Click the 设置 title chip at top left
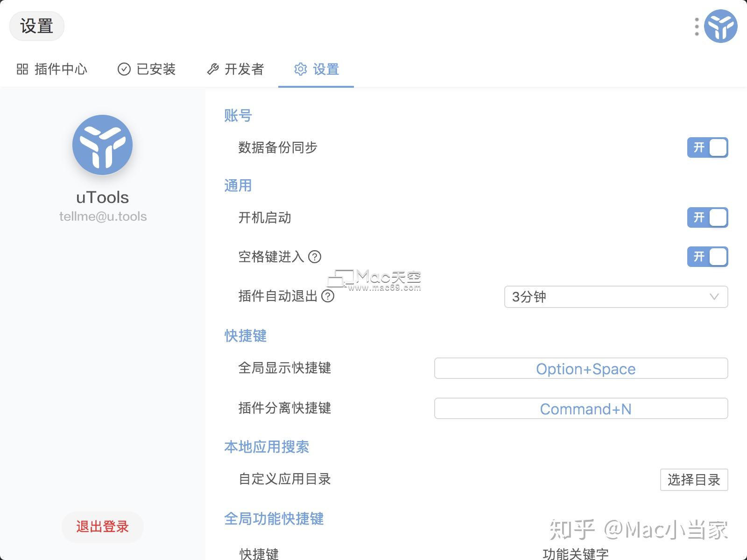The height and width of the screenshot is (560, 747). (x=36, y=26)
